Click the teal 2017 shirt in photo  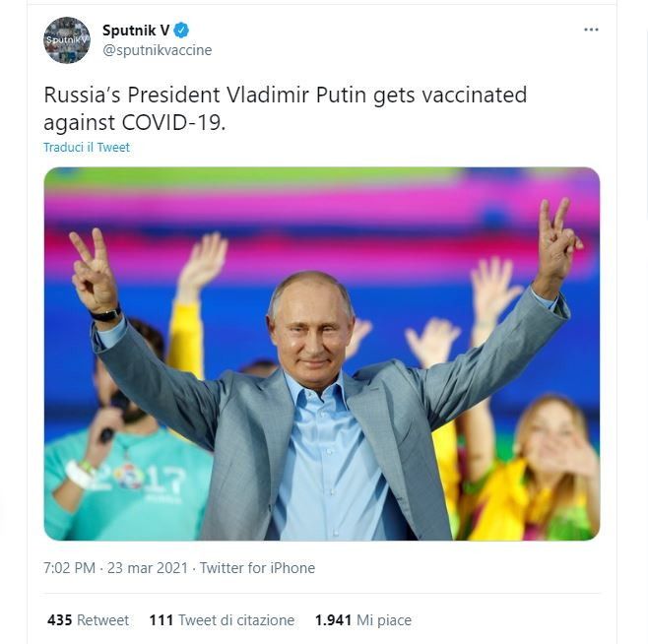148,483
